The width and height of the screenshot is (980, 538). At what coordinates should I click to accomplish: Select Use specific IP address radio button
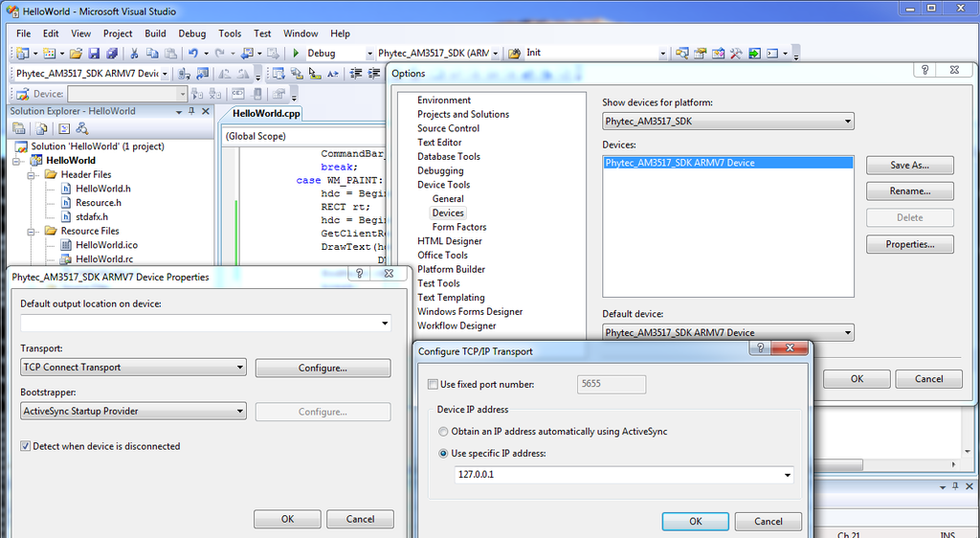(443, 454)
